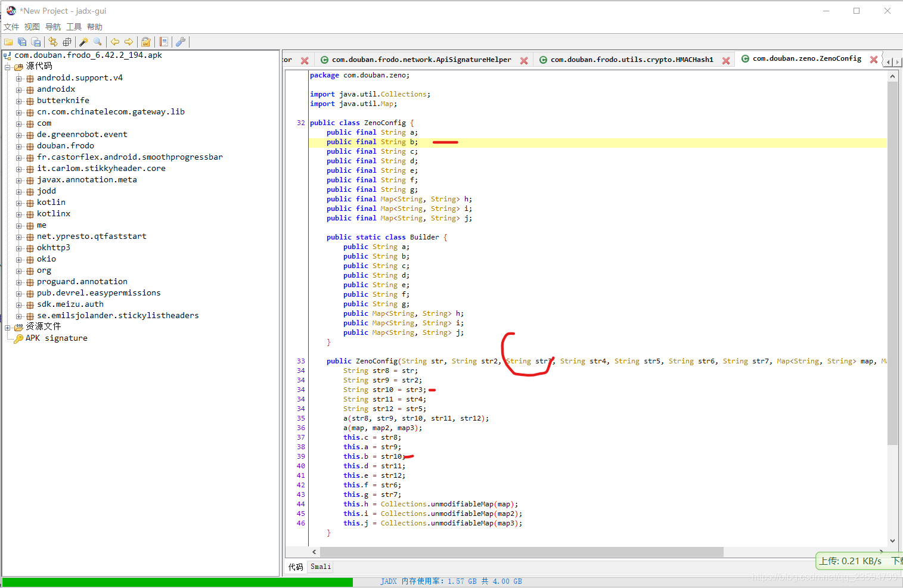Expand the android.support.v4 package
This screenshot has height=588, width=903.
click(x=19, y=78)
